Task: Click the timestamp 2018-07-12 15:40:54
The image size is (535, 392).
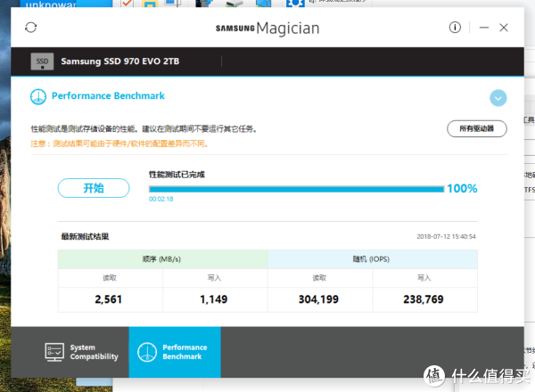Action: coord(447,237)
